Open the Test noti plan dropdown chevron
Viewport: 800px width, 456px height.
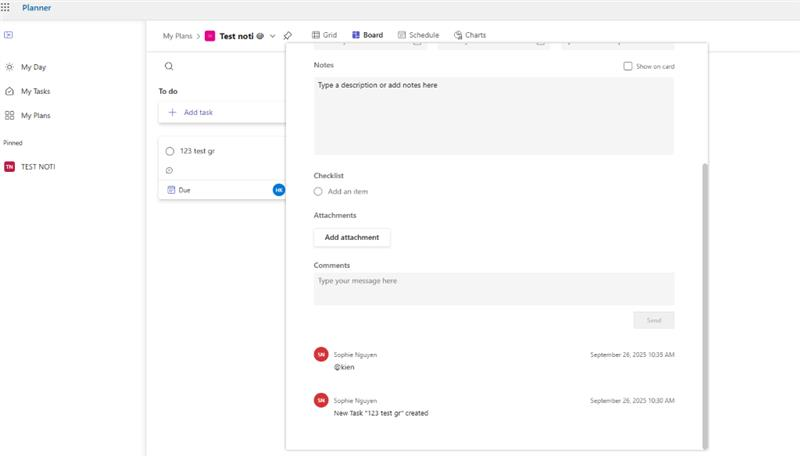[x=272, y=36]
